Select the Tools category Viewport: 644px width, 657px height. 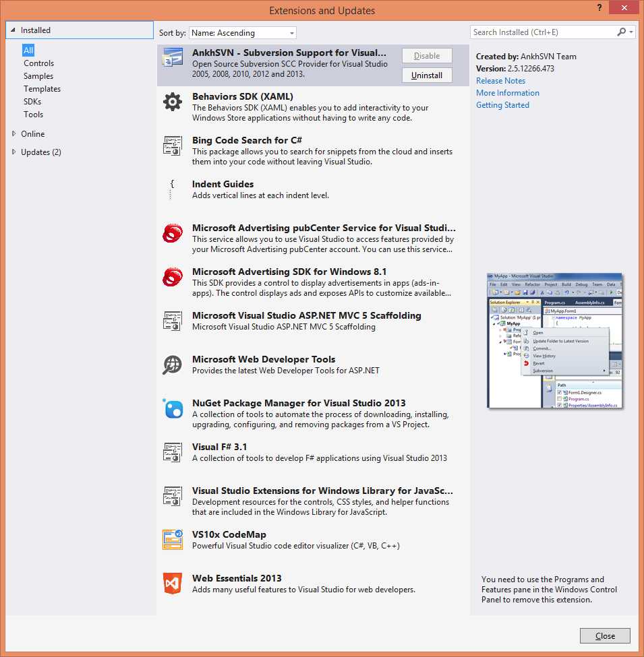click(x=33, y=115)
